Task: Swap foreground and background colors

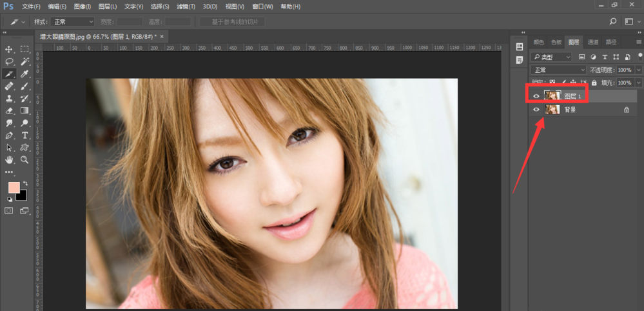Action: 26,184
